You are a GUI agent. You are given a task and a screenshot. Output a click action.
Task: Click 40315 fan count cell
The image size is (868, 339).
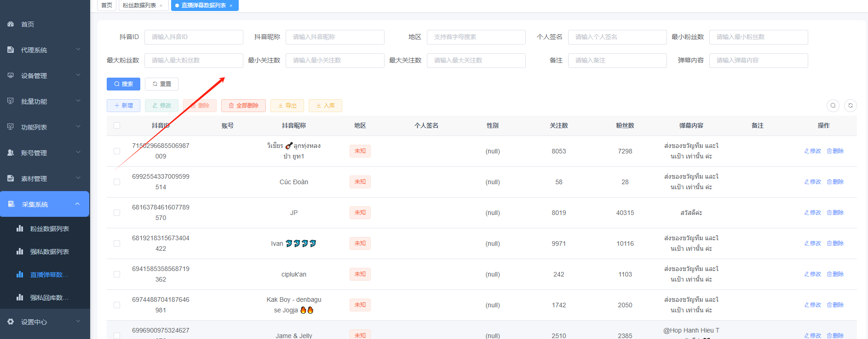click(x=625, y=213)
